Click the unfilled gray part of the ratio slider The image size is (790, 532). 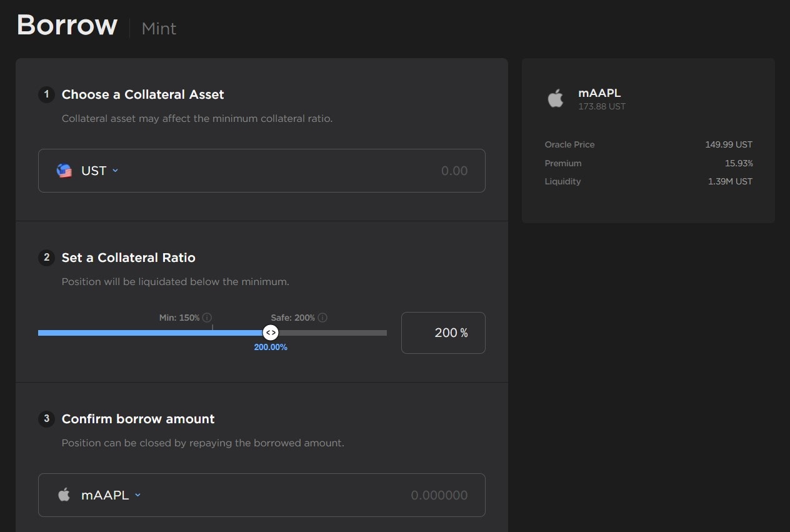(331, 333)
